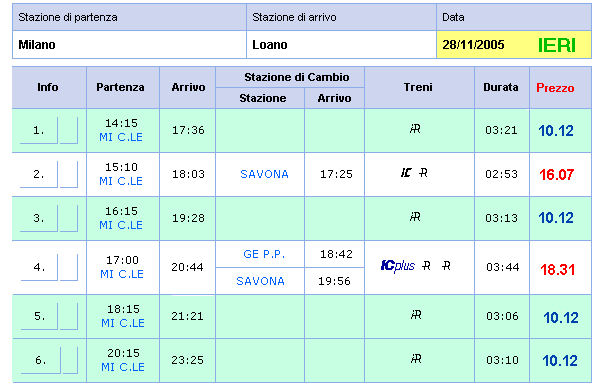Click the 18.31 price in row 4
Image resolution: width=600 pixels, height=390 pixels.
[558, 270]
